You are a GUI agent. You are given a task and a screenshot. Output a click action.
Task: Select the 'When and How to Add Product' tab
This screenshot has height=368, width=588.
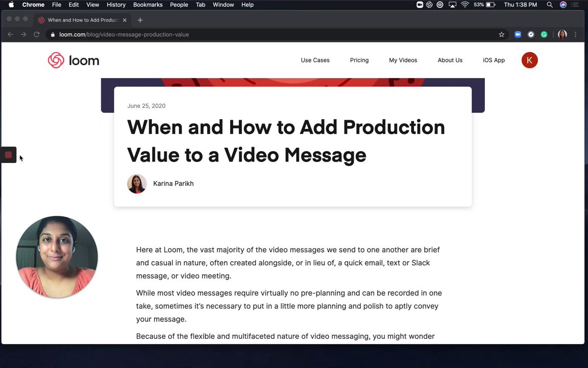[x=83, y=20]
